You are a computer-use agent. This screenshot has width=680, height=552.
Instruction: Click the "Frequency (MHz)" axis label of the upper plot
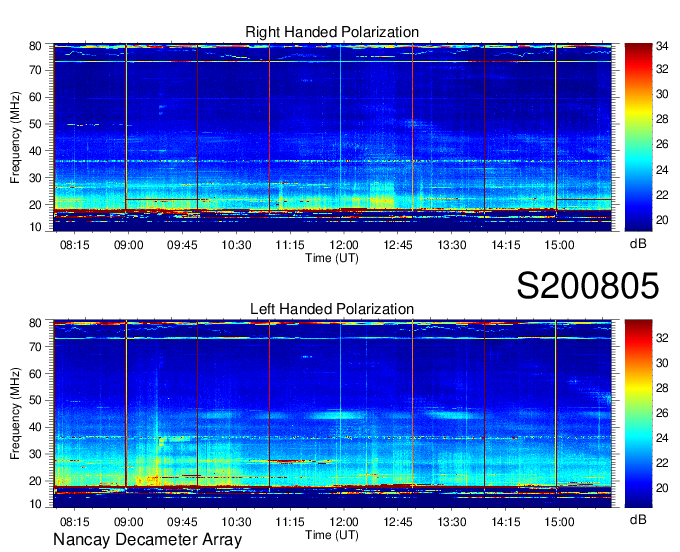pos(15,137)
